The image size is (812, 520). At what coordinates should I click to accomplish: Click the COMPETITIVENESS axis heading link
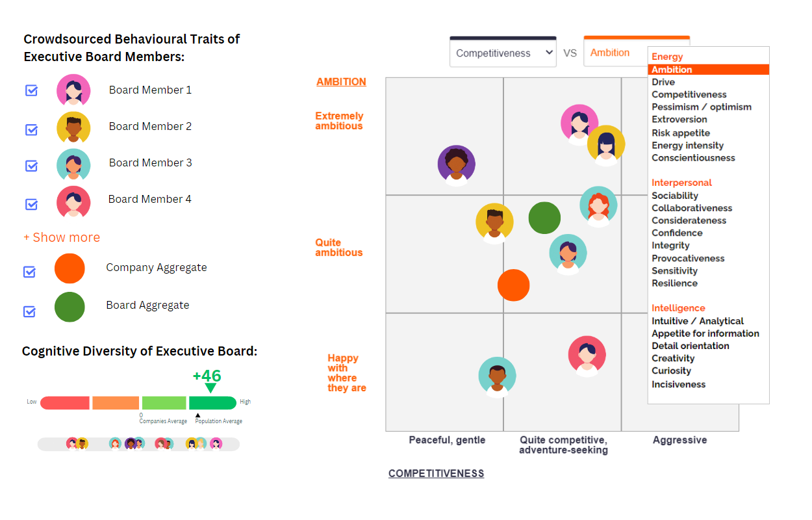coord(436,473)
